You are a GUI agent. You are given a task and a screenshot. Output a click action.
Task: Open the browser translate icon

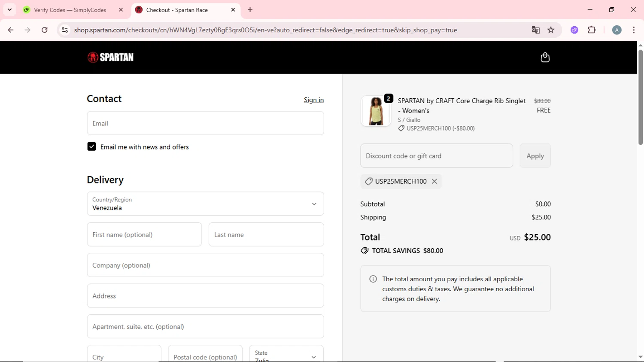(x=535, y=30)
